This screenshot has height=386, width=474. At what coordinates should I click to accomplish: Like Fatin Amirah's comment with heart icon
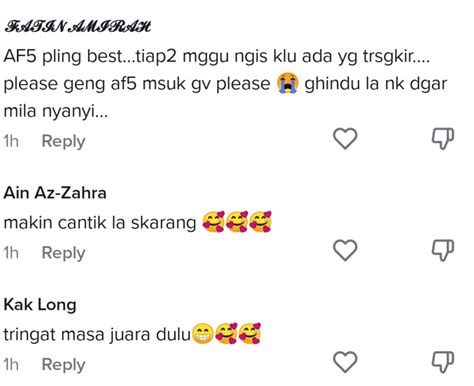point(345,138)
